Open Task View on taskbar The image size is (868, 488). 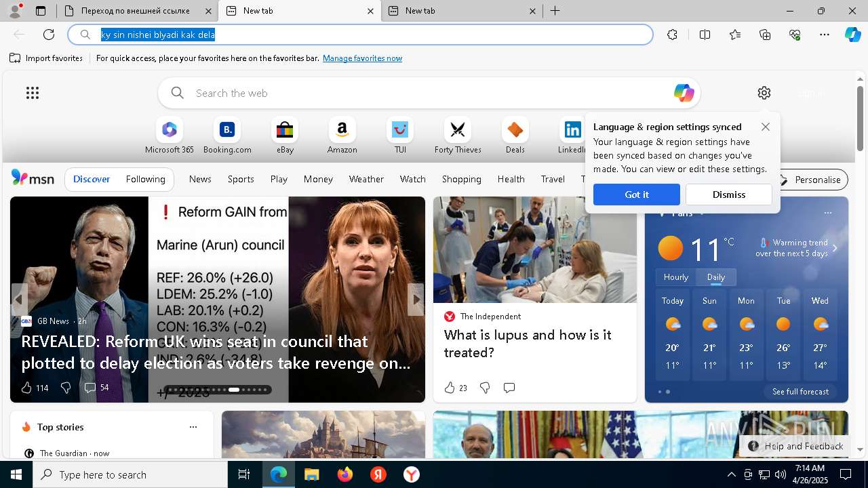pos(244,474)
